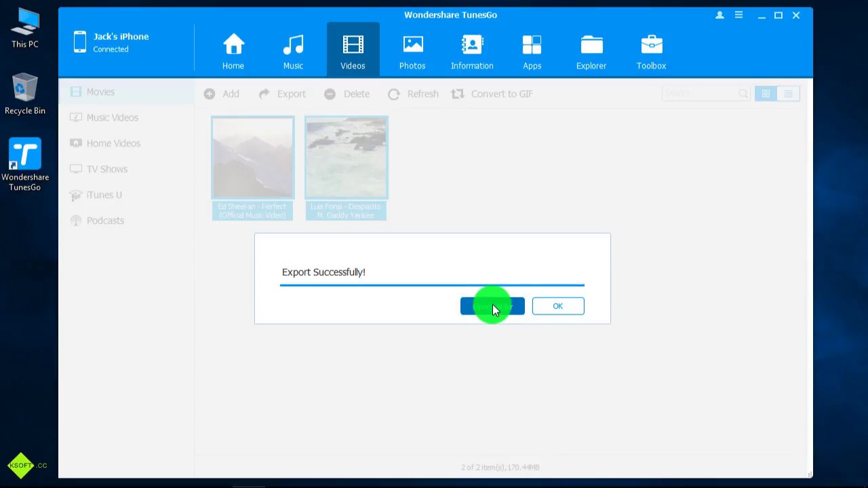868x488 pixels.
Task: Click OK in the export dialog
Action: coord(558,306)
